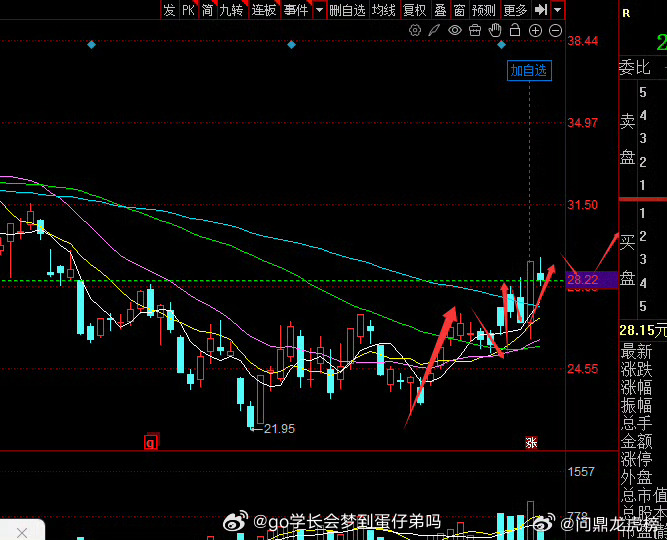Toggle the eye visibility icon on chart toolbar
Viewport: 667px width, 540px height.
tap(455, 30)
